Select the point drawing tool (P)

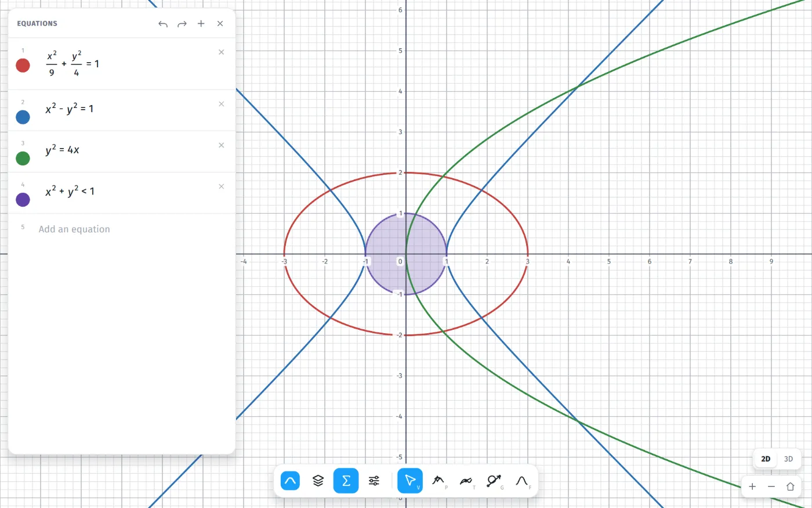coord(439,481)
